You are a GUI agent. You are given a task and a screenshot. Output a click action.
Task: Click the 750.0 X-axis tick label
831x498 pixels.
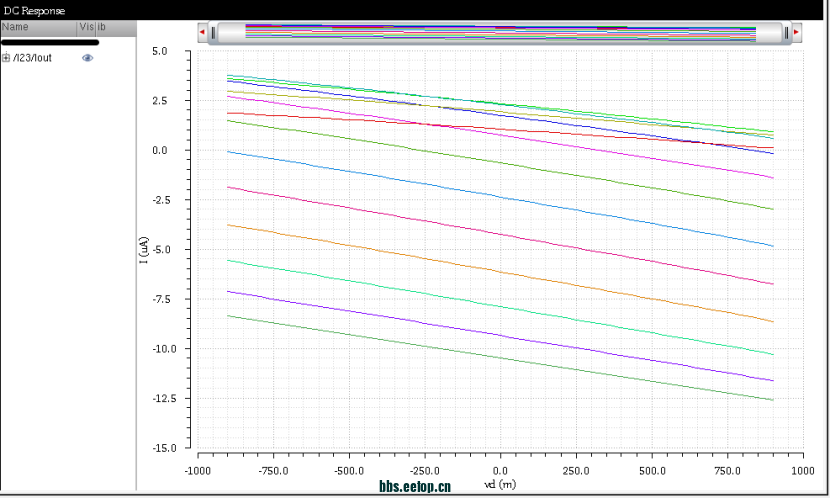tap(727, 471)
